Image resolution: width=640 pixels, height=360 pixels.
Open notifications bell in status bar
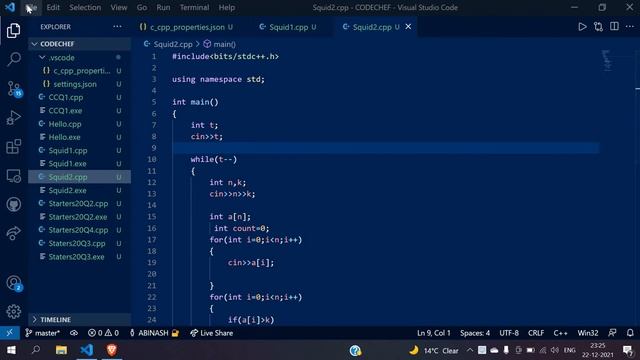pyautogui.click(x=630, y=333)
